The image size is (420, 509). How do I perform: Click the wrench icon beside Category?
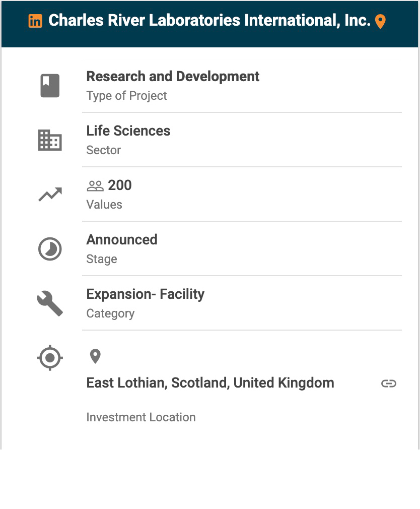pyautogui.click(x=50, y=304)
